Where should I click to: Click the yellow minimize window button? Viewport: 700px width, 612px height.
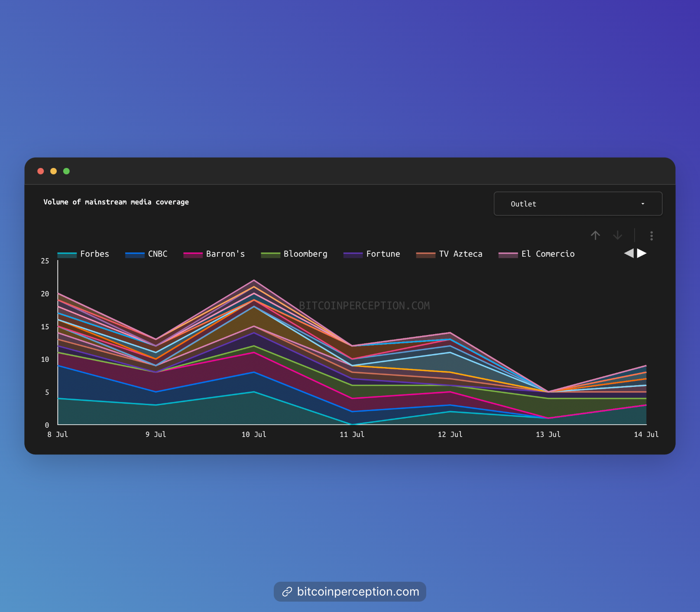pos(53,171)
